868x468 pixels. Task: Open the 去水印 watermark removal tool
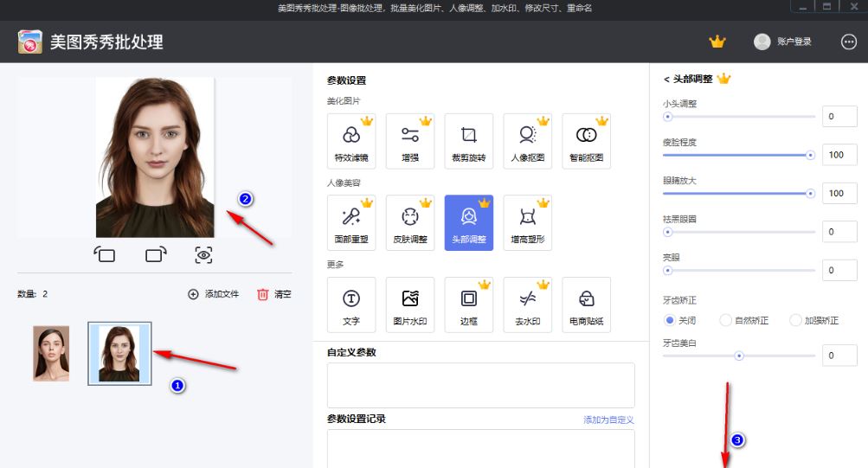pos(527,305)
